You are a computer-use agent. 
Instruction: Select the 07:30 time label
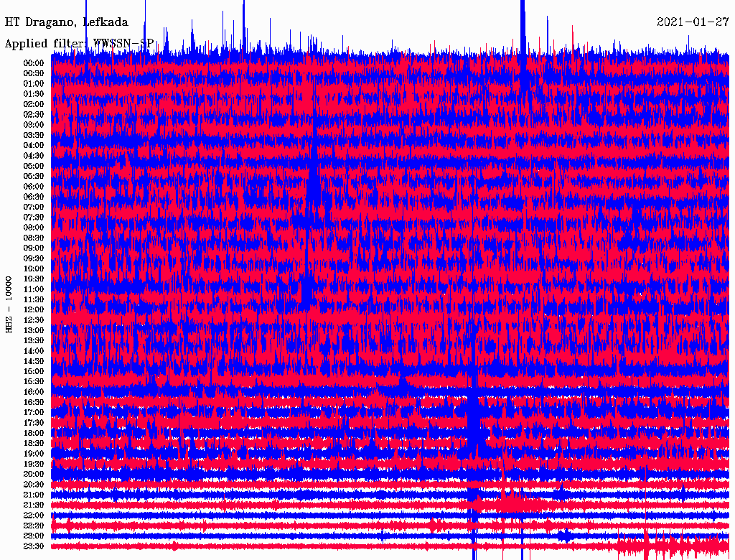(x=34, y=217)
